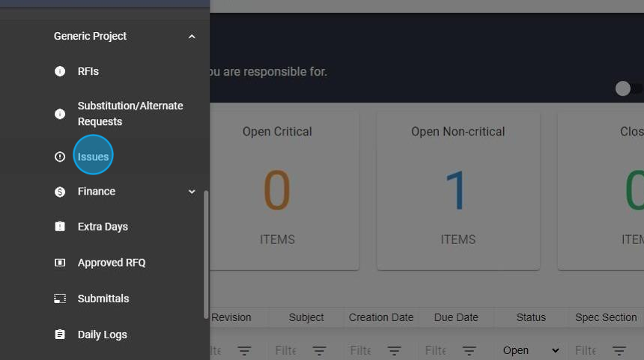Open filter menu for Creation Date column
This screenshot has height=360, width=644.
coord(395,350)
